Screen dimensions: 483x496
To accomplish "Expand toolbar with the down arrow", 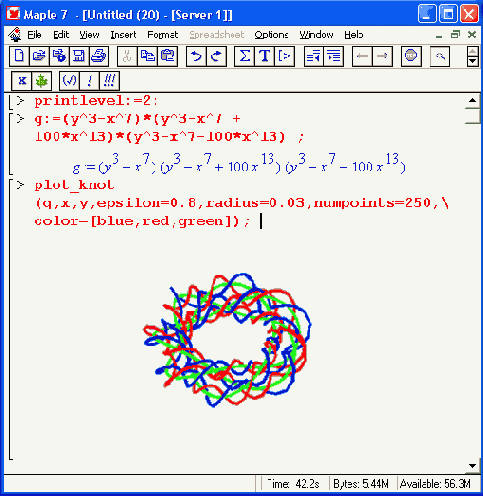I will click(x=473, y=61).
